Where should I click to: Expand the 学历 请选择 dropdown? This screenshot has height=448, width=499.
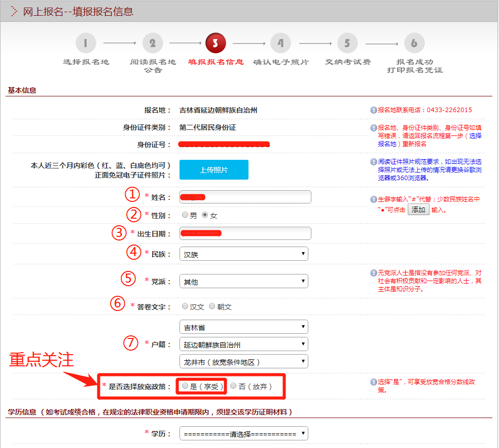(243, 434)
